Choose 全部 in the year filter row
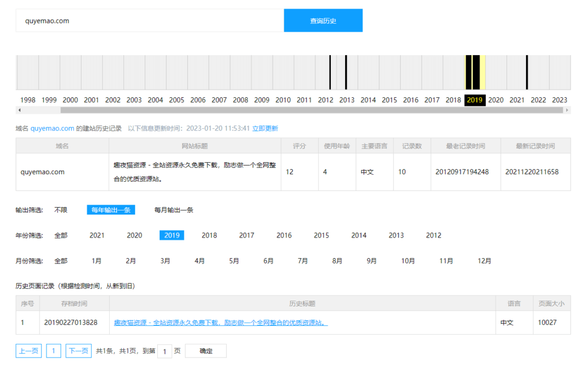This screenshot has width=588, height=368. pos(61,235)
